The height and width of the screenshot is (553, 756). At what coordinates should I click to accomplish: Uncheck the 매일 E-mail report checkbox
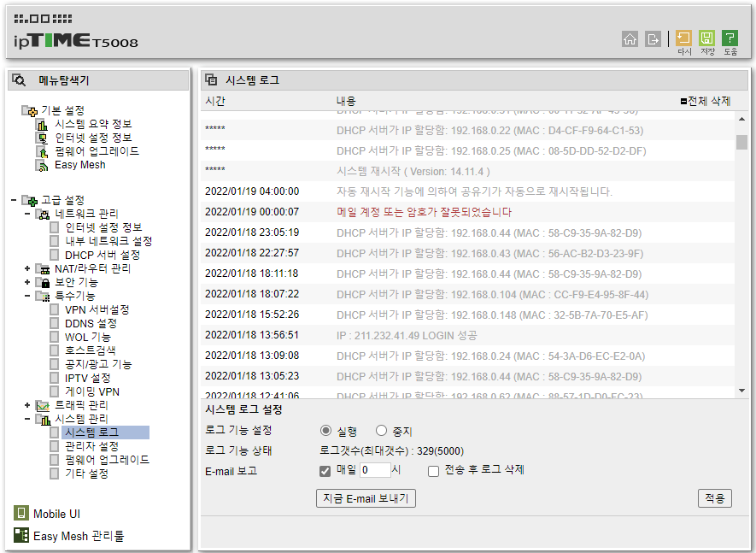tap(325, 471)
